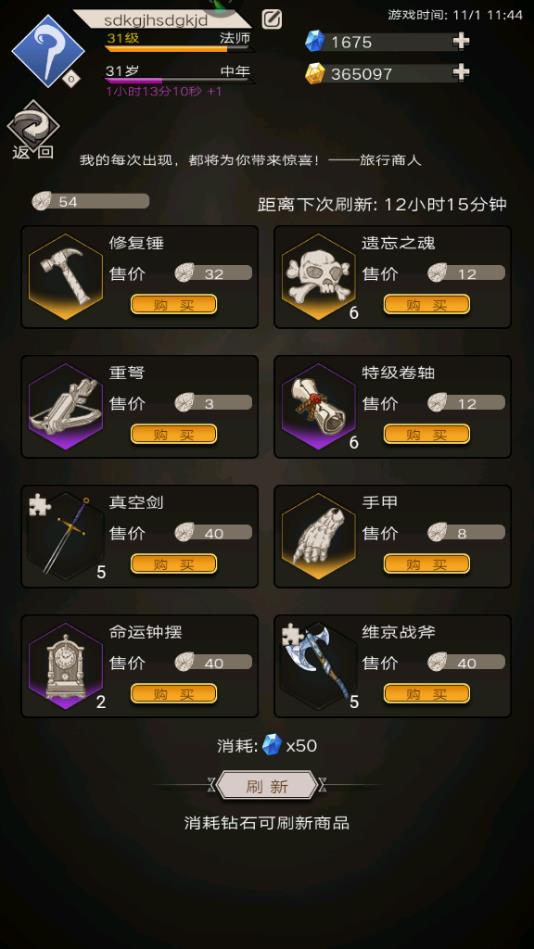The height and width of the screenshot is (949, 534).
Task: Tap the player avatar portrait
Action: coord(48,51)
